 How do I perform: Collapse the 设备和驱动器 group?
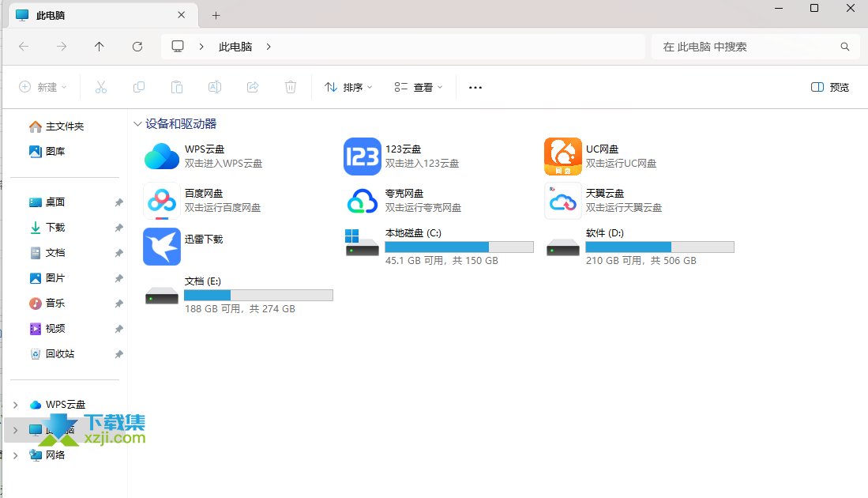point(137,124)
